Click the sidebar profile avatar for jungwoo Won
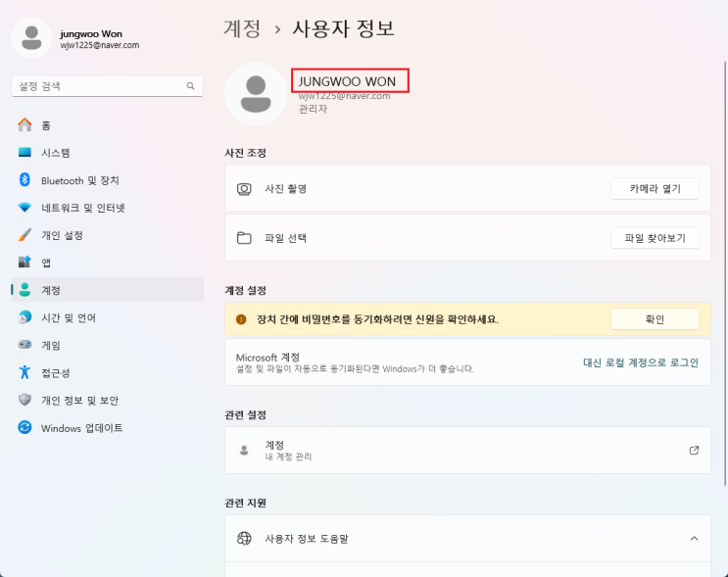Image resolution: width=728 pixels, height=577 pixels. [x=31, y=38]
